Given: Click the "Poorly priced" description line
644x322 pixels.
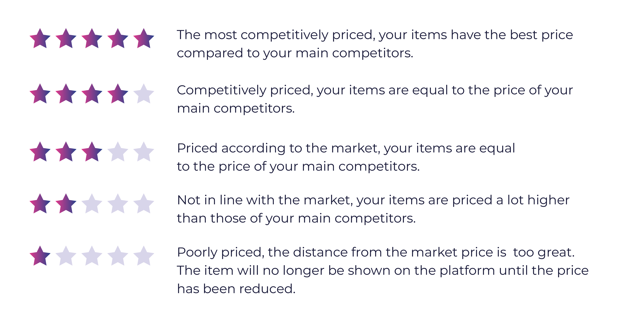Looking at the screenshot, I should (x=376, y=253).
